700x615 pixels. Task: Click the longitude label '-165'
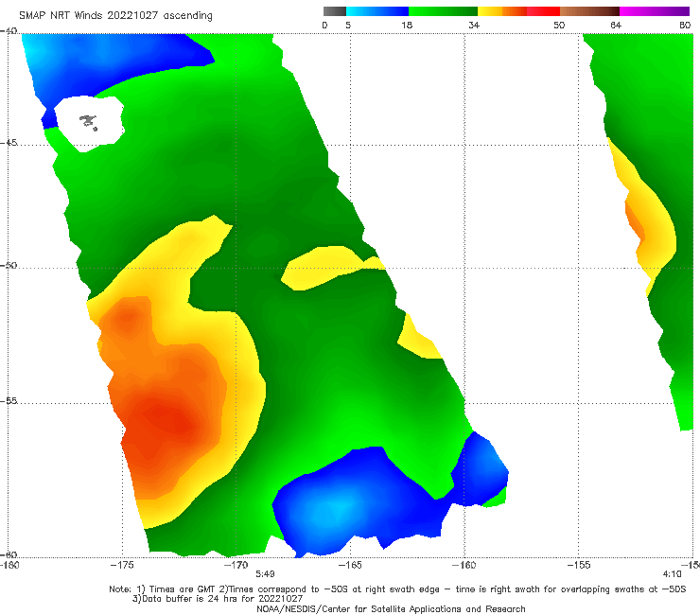(x=350, y=565)
